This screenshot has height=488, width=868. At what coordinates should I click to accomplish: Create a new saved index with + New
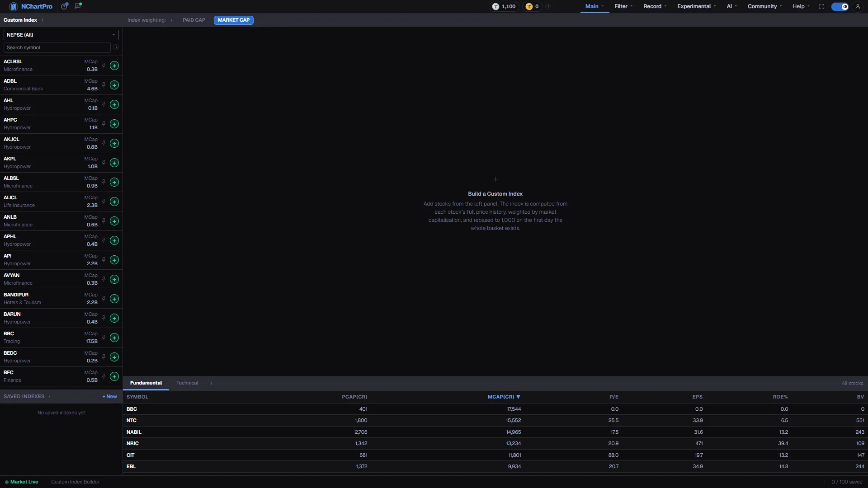(110, 396)
